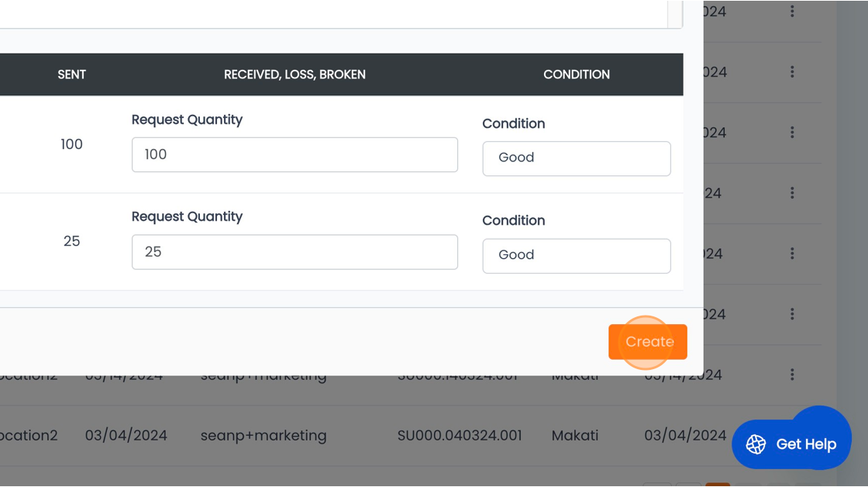868x487 pixels.
Task: Open the sixth three-dot row menu from top
Action: pyautogui.click(x=792, y=314)
